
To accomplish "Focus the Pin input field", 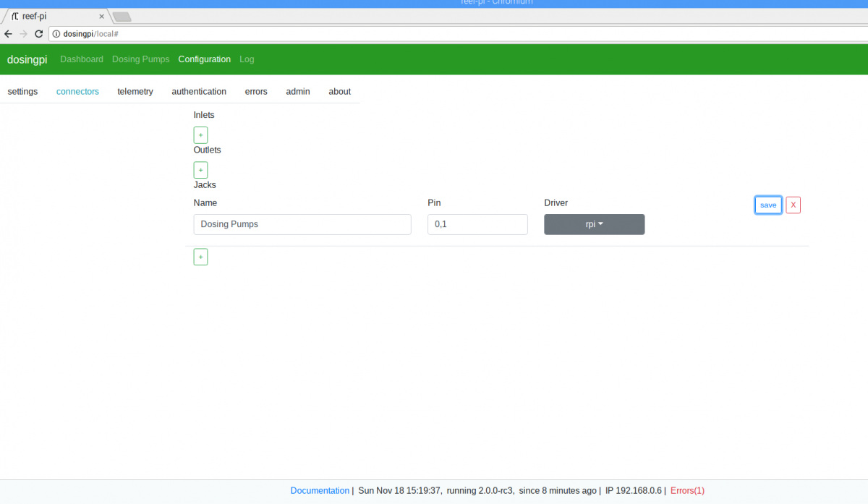I will point(477,224).
